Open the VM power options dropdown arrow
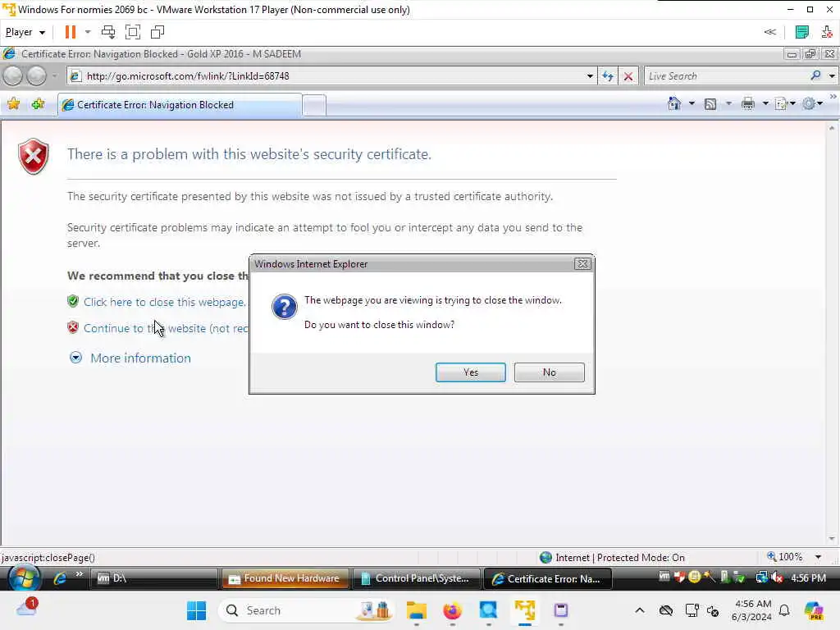This screenshot has height=630, width=840. pyautogui.click(x=88, y=32)
